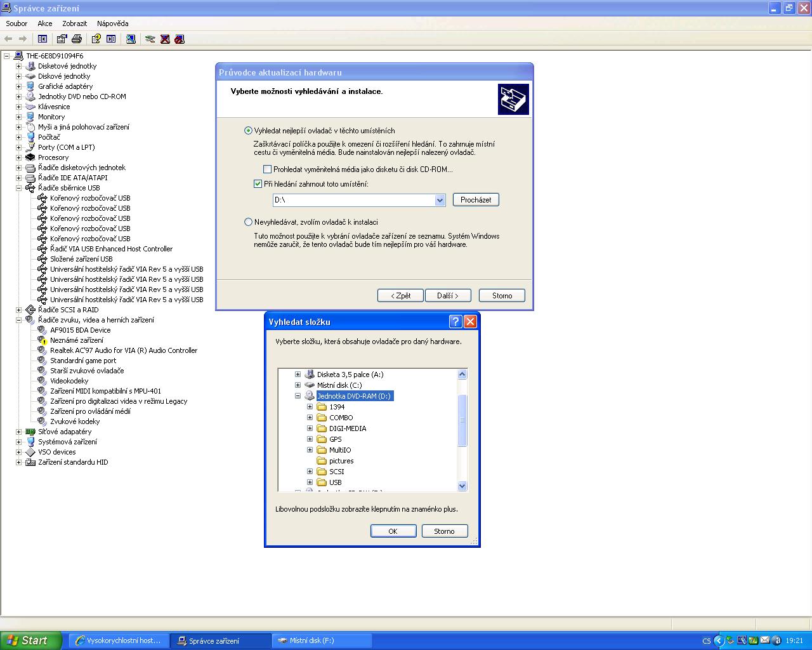Click the chip icon beside Procesory

coord(30,157)
